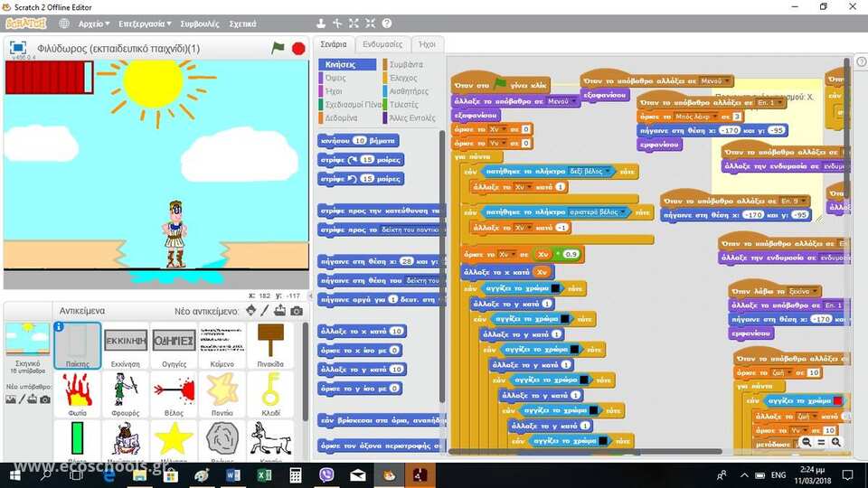Open Xv dropdown in 'όρισε το Xv σε 0'
This screenshot has width=868, height=488.
(497, 129)
